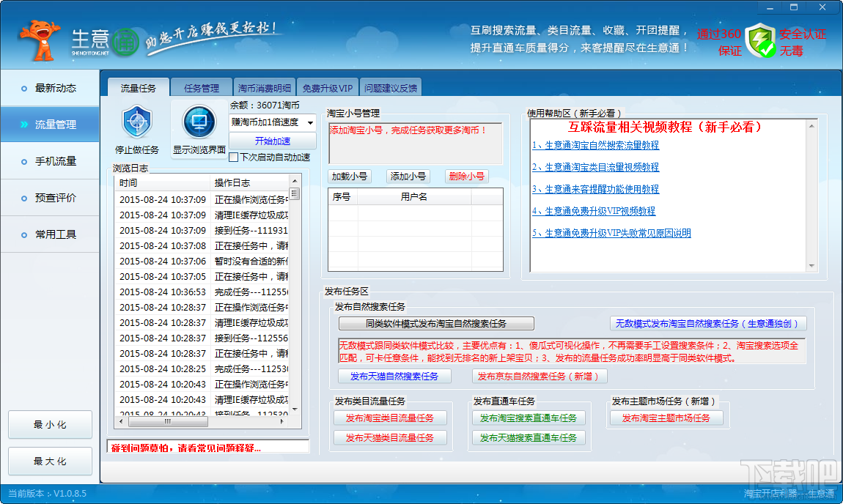
Task: Click 发布天猫类目流量任务 button
Action: coord(390,438)
